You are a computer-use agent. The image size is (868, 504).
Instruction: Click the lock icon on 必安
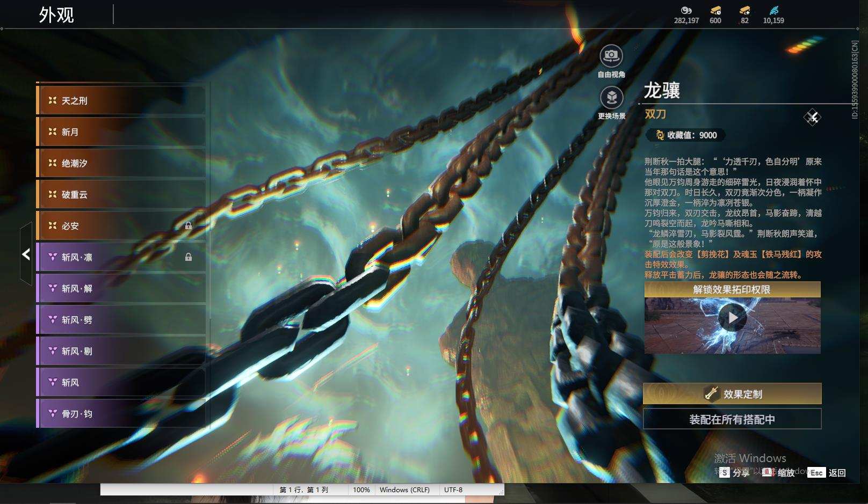(x=189, y=226)
